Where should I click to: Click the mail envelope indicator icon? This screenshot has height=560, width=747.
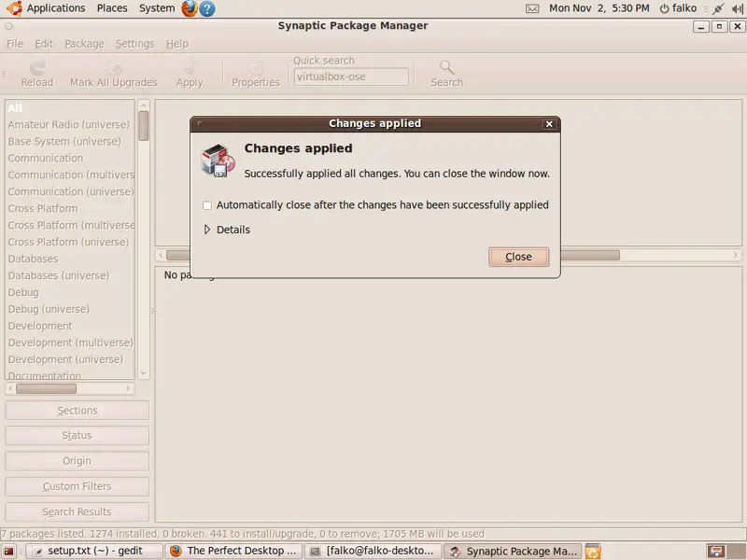532,8
